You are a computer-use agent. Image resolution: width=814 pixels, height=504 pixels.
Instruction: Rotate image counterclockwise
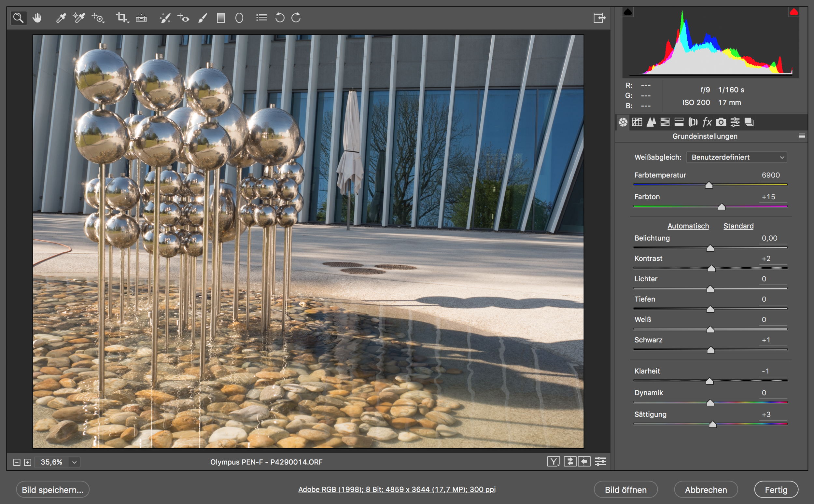(280, 18)
